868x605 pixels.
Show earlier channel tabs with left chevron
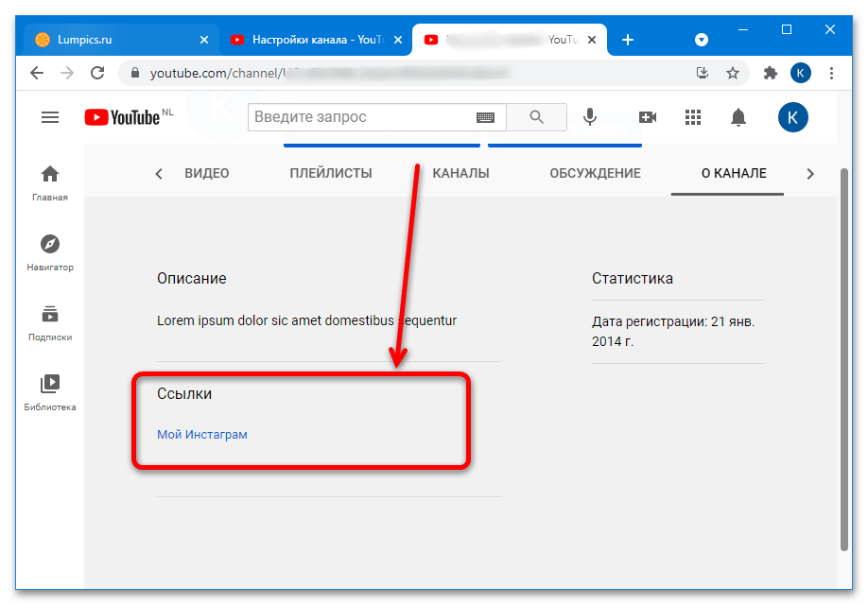[x=158, y=174]
